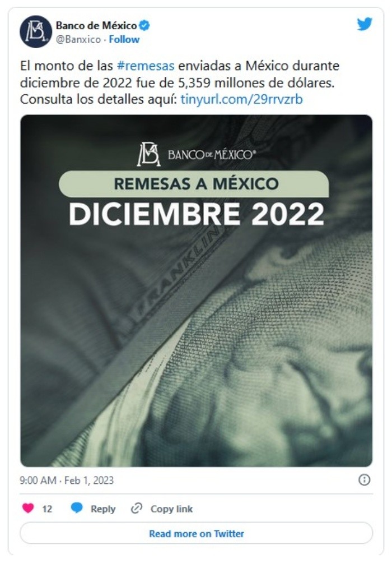Click the @Banxico handle
This screenshot has height=568, width=392.
click(x=78, y=39)
